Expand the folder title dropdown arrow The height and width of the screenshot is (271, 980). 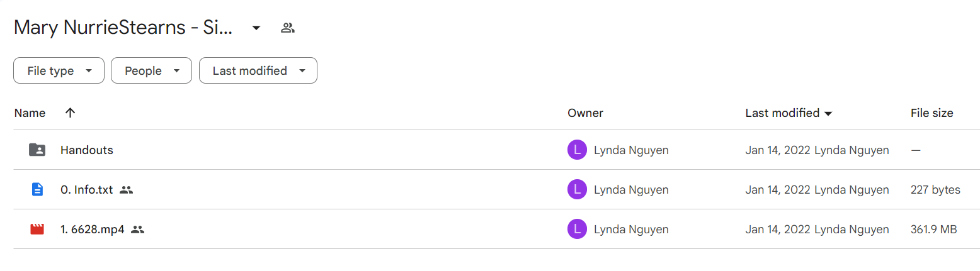[x=256, y=28]
